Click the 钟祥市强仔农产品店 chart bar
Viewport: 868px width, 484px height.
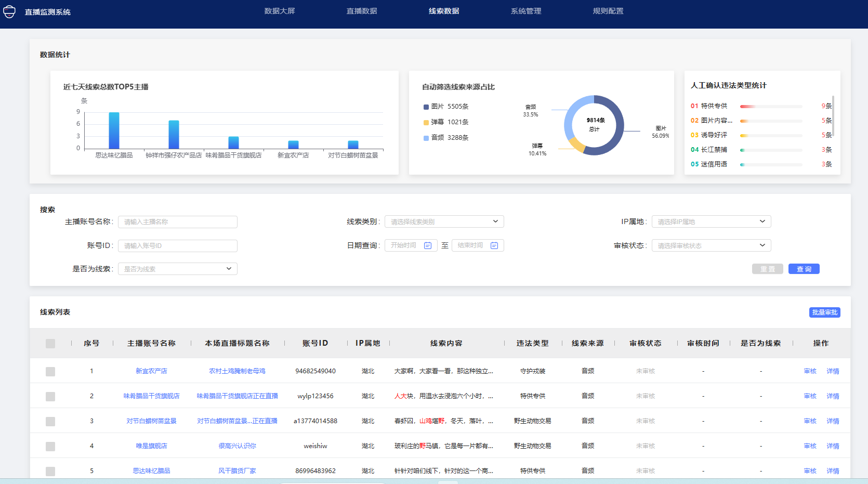click(x=174, y=135)
